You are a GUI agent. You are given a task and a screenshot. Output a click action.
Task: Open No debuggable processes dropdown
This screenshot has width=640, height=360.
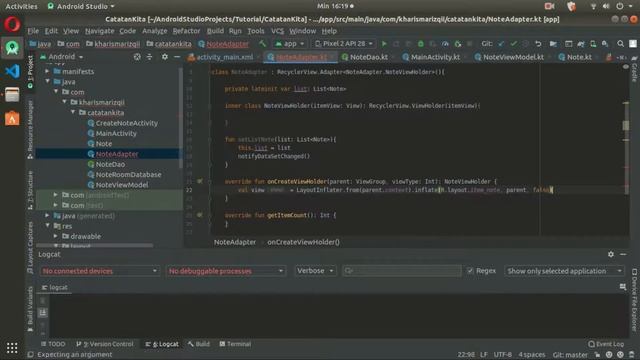(x=226, y=271)
